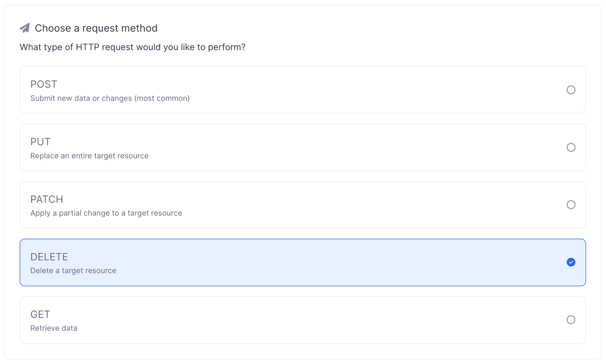
Task: Click 'Delete a target resource' description
Action: point(73,270)
